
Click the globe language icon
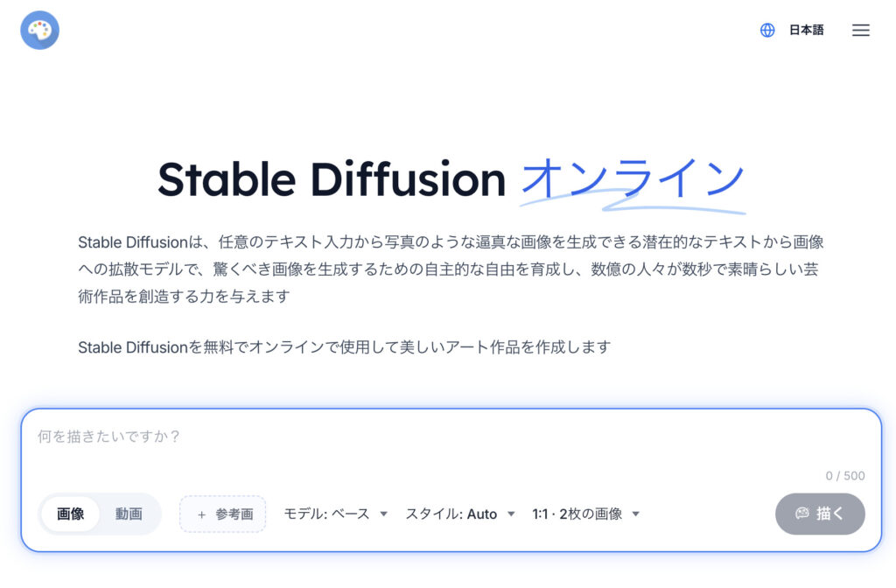767,30
